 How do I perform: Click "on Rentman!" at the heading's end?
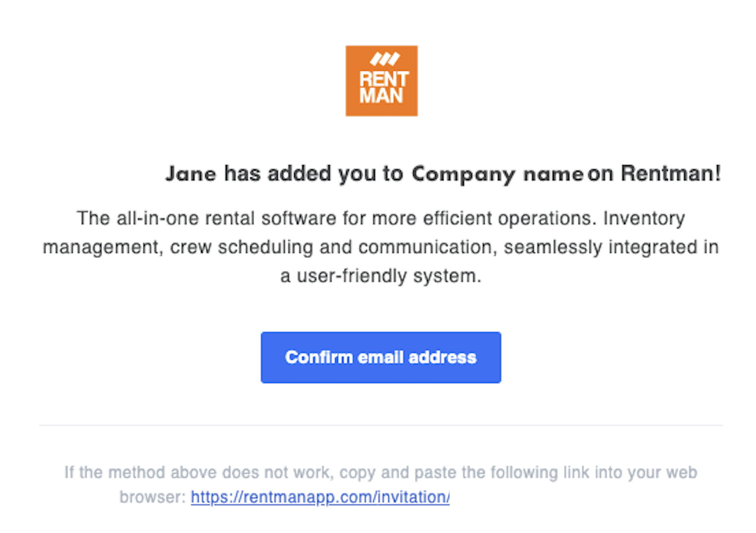654,173
